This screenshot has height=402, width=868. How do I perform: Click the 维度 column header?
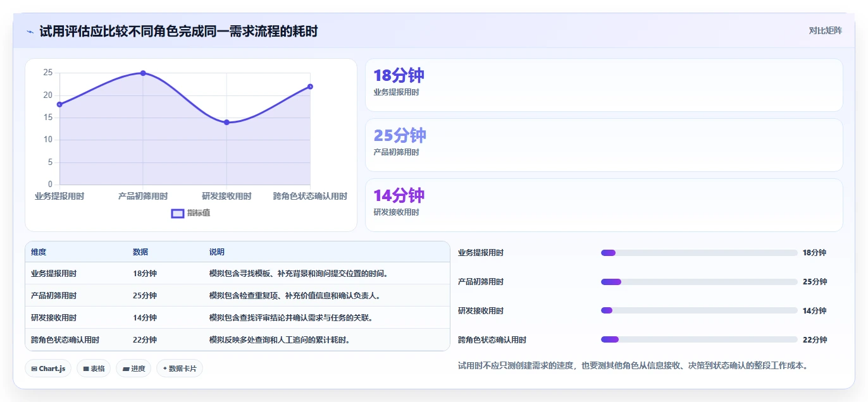coord(39,252)
